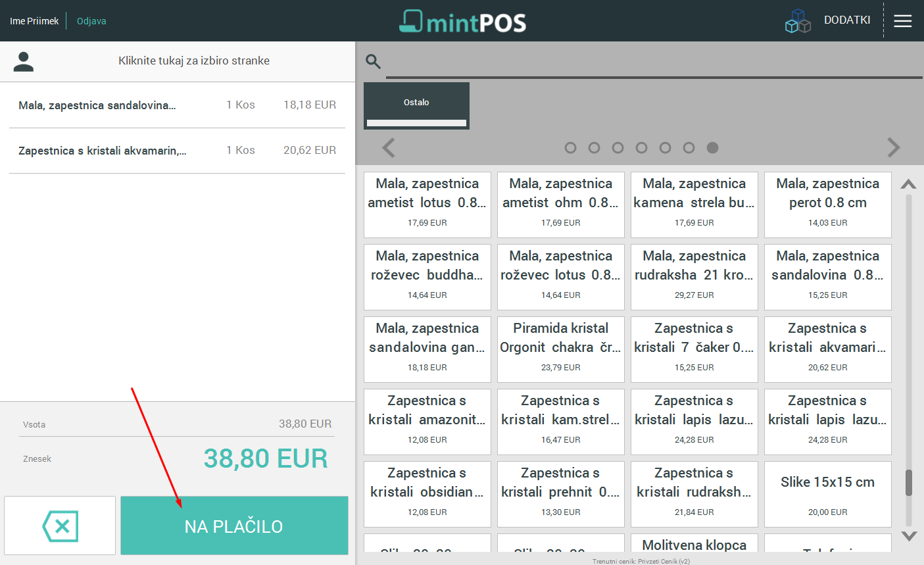
Task: Add Zapestnica s kristali amazonit tile
Action: tap(427, 422)
